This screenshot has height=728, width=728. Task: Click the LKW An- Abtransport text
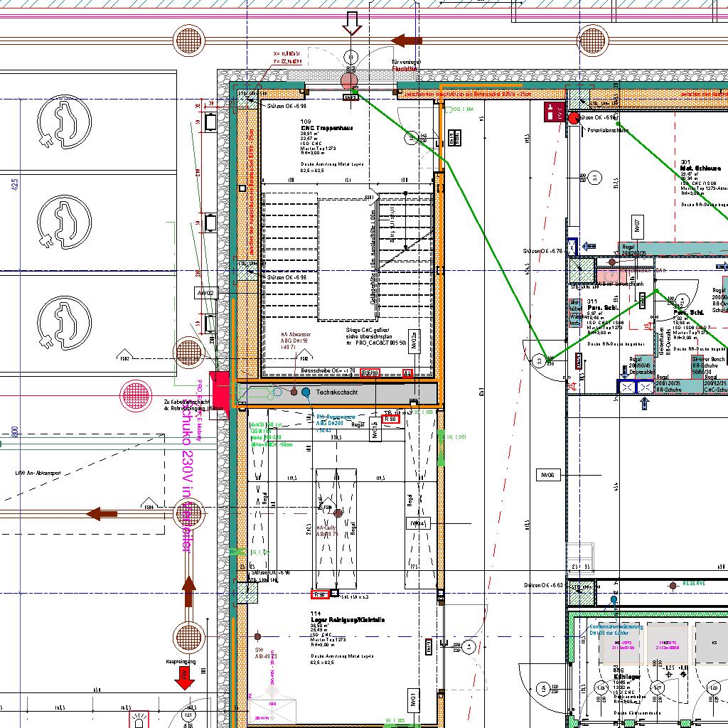(38, 473)
